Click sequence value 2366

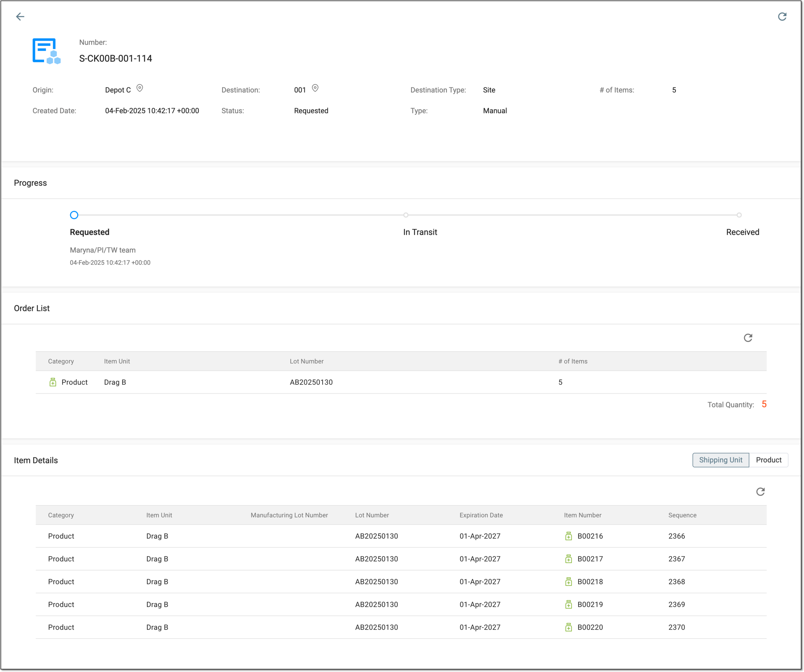click(x=677, y=536)
